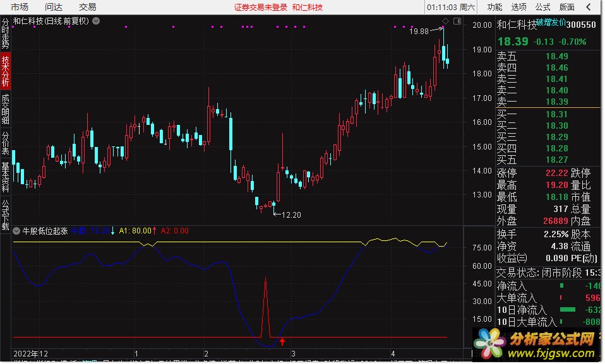Screen dimensions: 605x364
Task: Click 卖一 price 18.39
Action: (557, 102)
